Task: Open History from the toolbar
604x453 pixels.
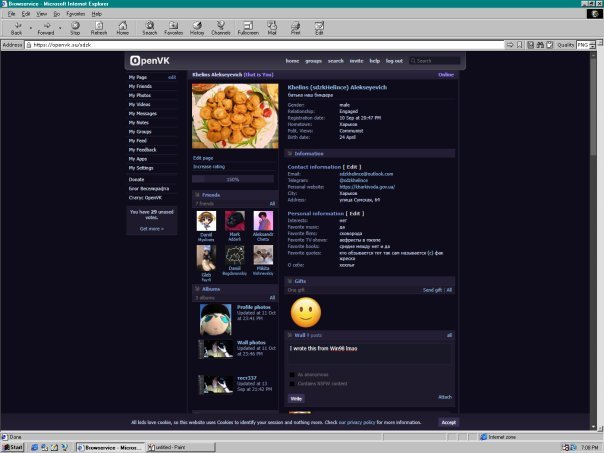Action: [197, 28]
